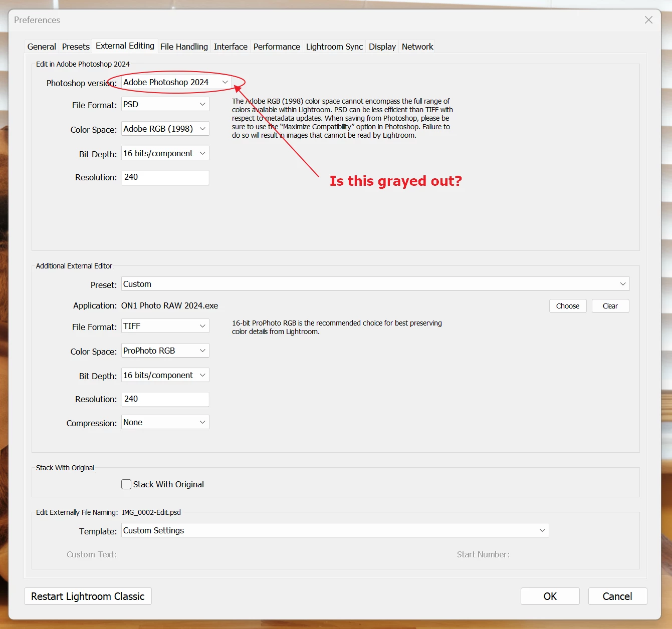Screen dimensions: 672x629
Task: Expand the Photoshop Bit Depth dropdown
Action: pos(165,153)
